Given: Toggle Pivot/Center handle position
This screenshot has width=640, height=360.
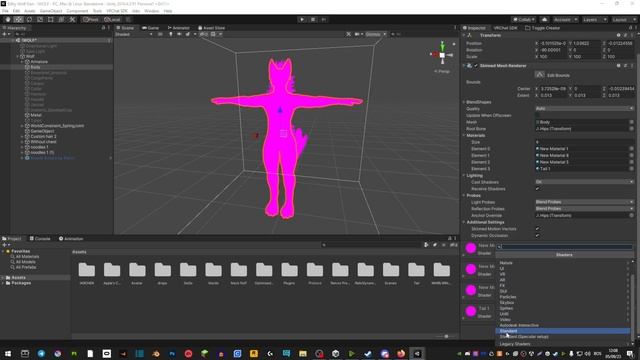Looking at the screenshot, I should tap(91, 20).
